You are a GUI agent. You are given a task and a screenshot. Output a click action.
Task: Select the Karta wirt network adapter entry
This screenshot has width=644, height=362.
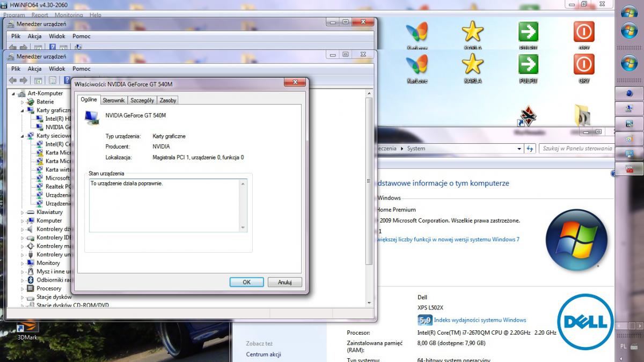(58, 169)
